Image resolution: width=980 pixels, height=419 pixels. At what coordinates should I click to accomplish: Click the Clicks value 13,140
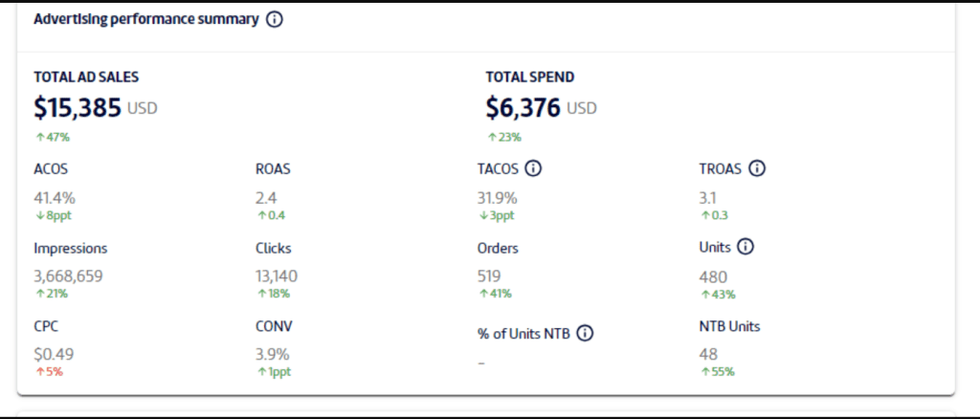coord(277,276)
